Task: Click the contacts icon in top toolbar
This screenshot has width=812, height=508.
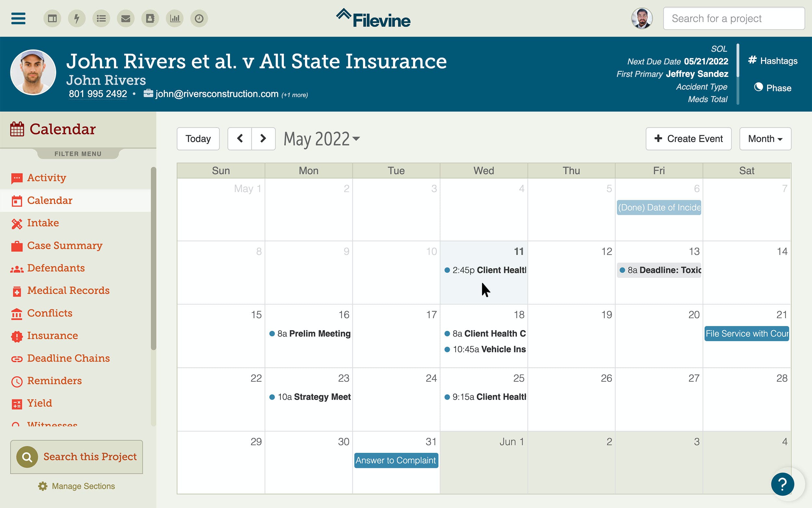Action: (x=150, y=19)
